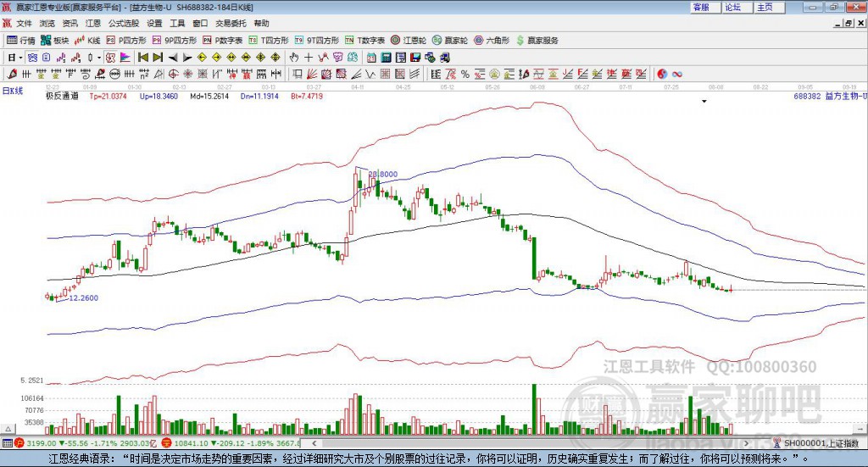The image size is (868, 467).
Task: Click the Tp=21.0374 indicator value
Action: [x=108, y=97]
